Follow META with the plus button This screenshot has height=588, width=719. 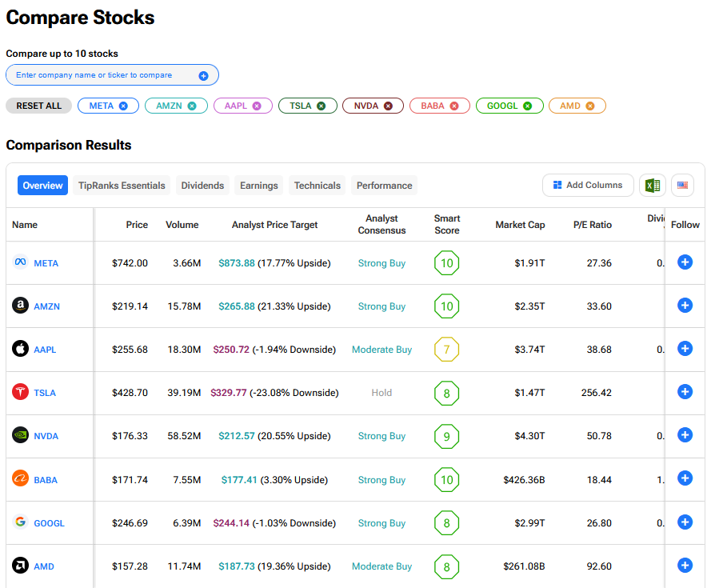coord(685,262)
